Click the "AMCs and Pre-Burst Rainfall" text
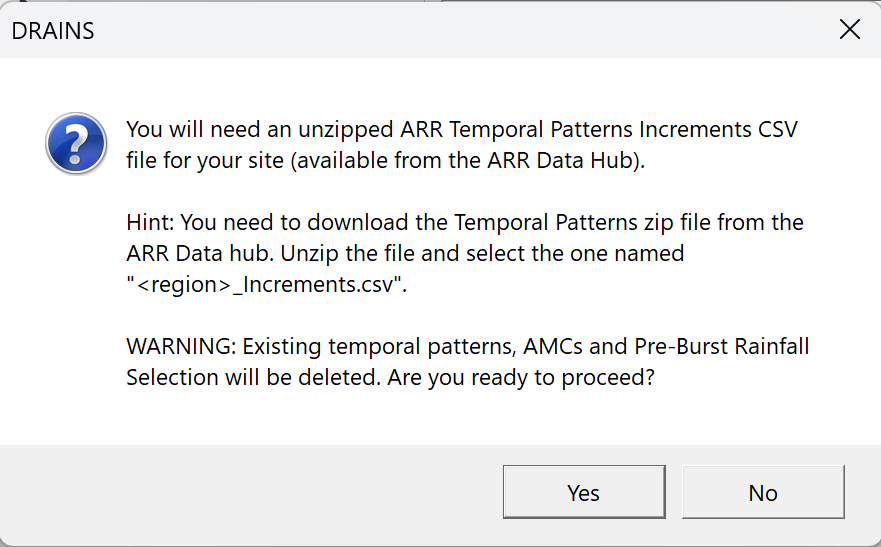 click(666, 347)
